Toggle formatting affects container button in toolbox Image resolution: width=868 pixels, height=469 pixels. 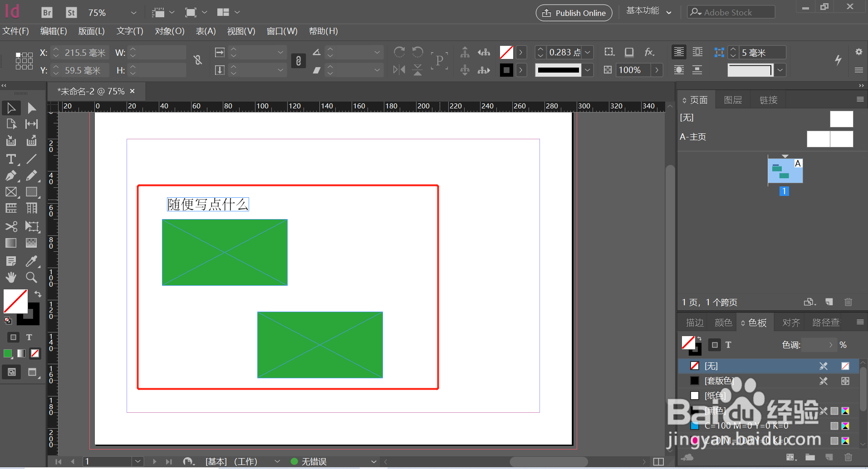click(x=13, y=337)
